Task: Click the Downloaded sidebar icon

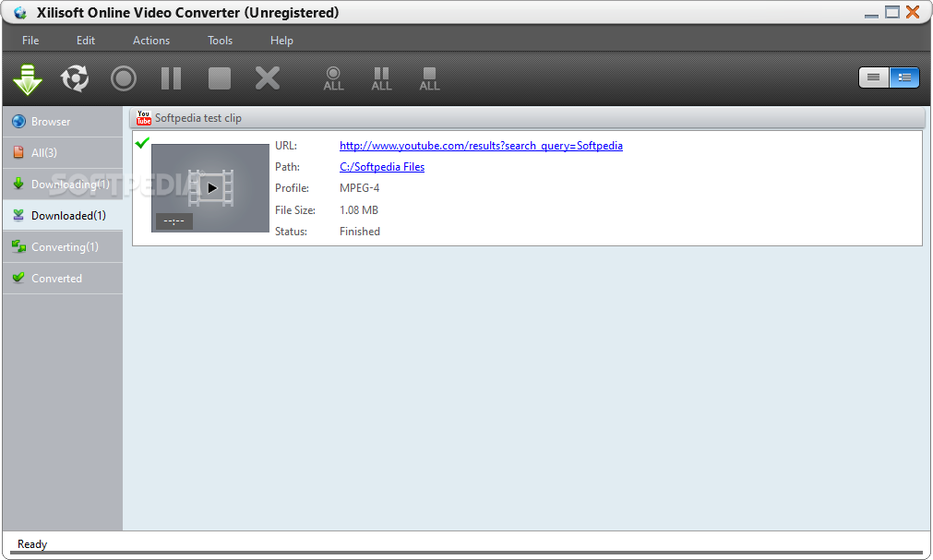Action: [x=18, y=215]
